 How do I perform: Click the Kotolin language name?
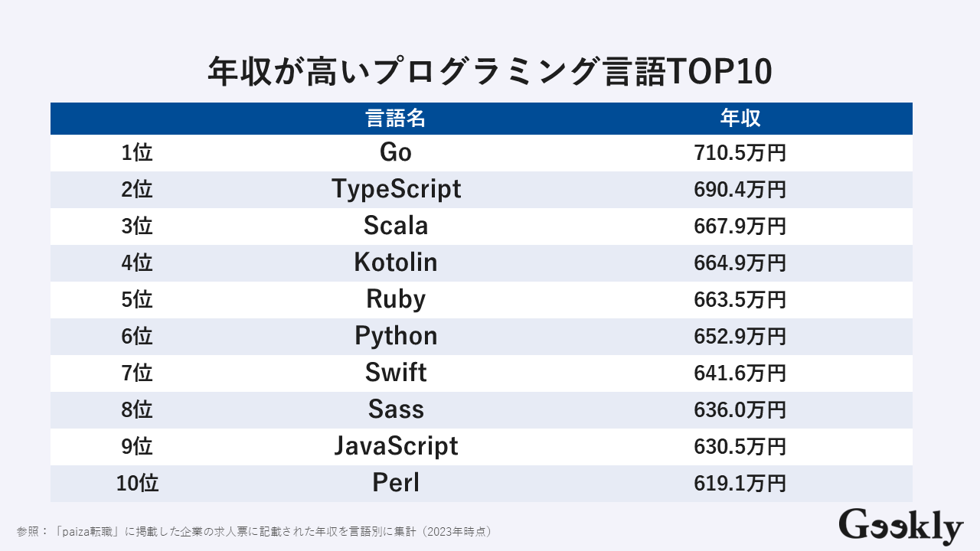point(395,262)
